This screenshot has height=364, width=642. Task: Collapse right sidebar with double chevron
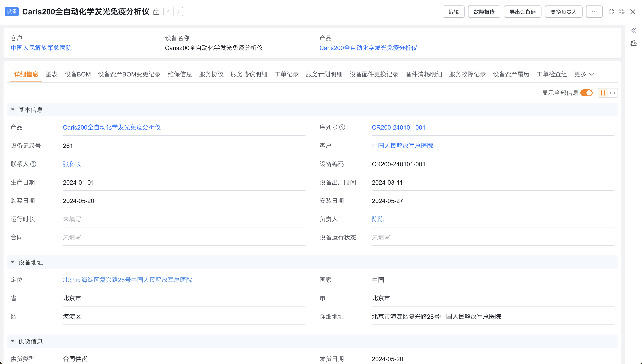pyautogui.click(x=633, y=31)
